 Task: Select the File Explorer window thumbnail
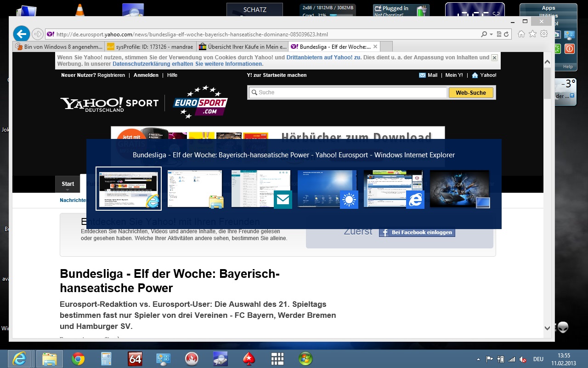(195, 189)
